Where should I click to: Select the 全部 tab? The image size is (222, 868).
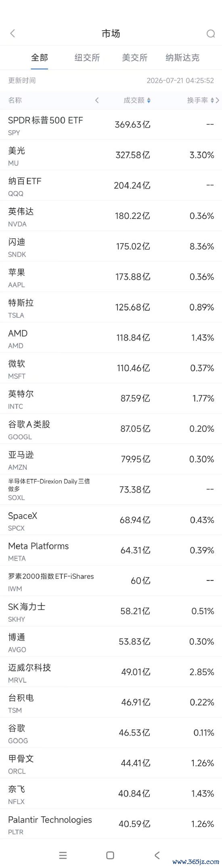[40, 58]
